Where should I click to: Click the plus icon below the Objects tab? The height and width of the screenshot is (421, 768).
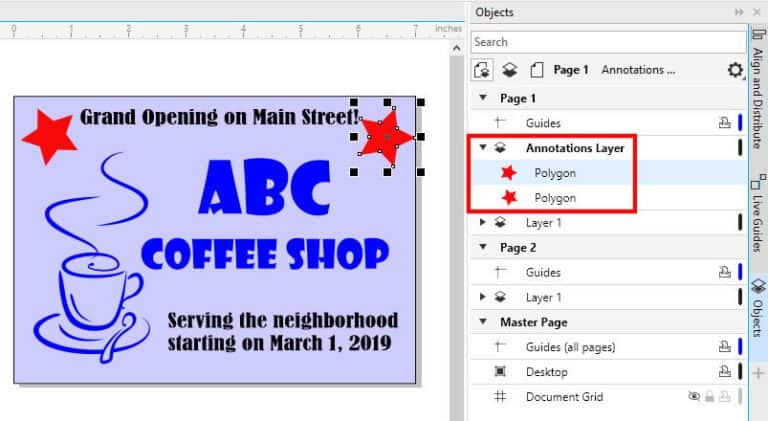pos(756,373)
